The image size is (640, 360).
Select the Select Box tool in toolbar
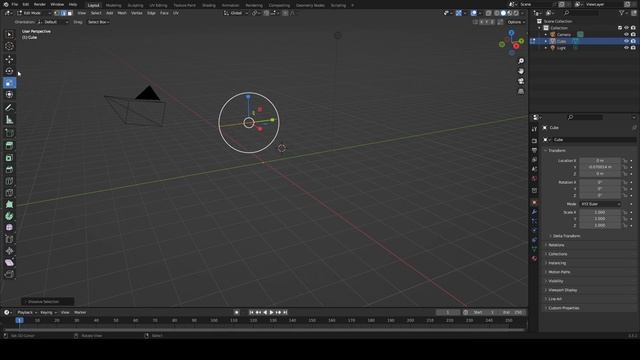(x=9, y=35)
